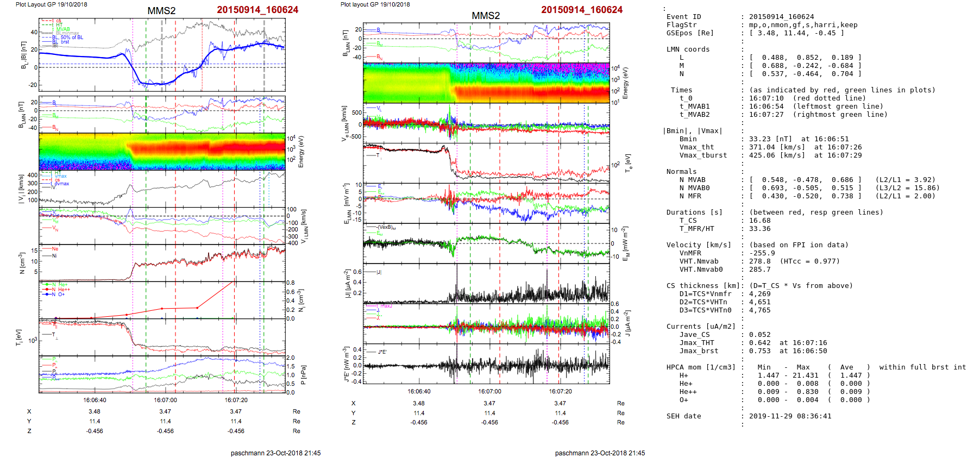Select red 20150914_160624 heading on left plot

coord(257,10)
